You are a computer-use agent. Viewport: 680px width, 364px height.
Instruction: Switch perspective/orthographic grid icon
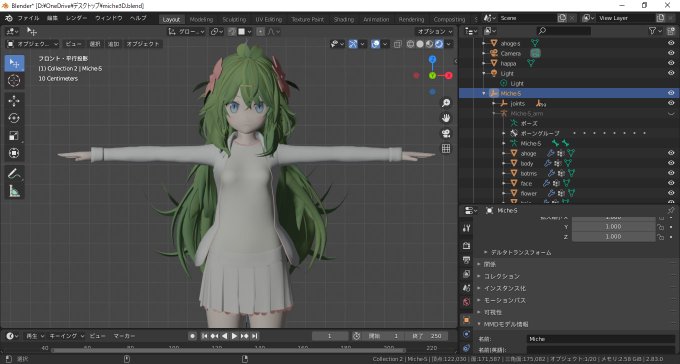(446, 148)
